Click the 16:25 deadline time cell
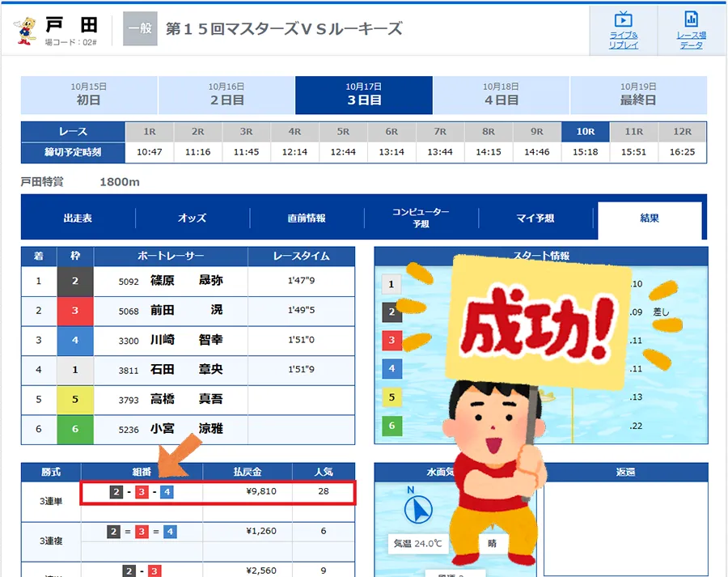The width and height of the screenshot is (728, 577). point(682,152)
